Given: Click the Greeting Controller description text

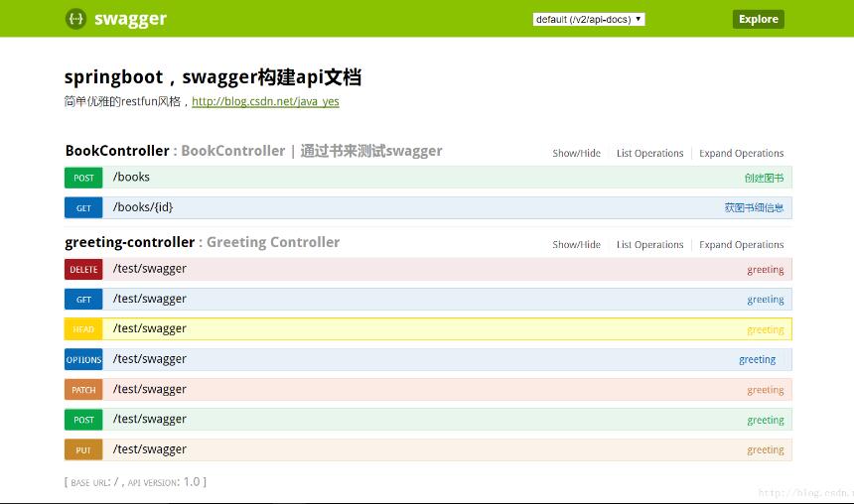Looking at the screenshot, I should (x=273, y=242).
